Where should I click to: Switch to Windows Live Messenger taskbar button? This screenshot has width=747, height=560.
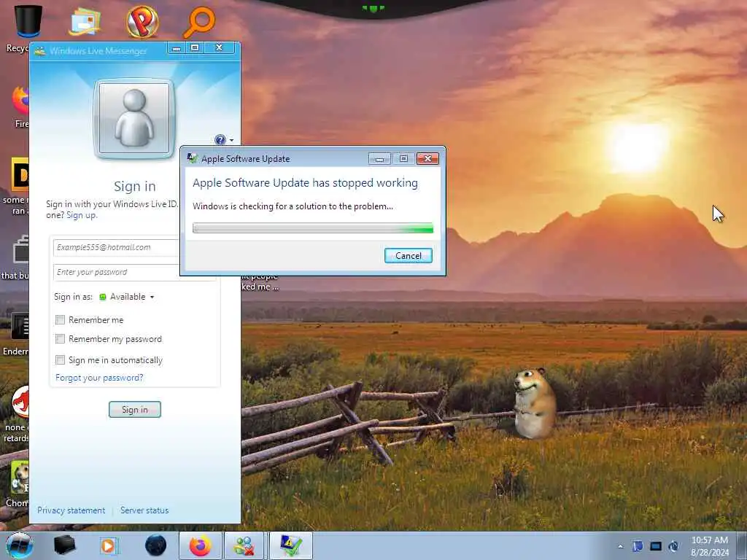(x=244, y=545)
